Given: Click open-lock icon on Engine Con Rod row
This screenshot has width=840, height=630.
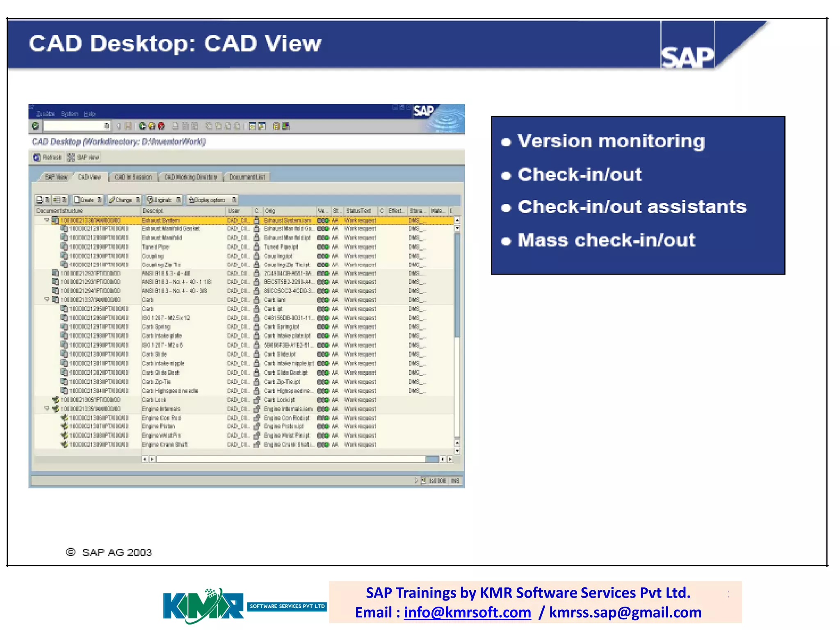Looking at the screenshot, I should coord(257,418).
